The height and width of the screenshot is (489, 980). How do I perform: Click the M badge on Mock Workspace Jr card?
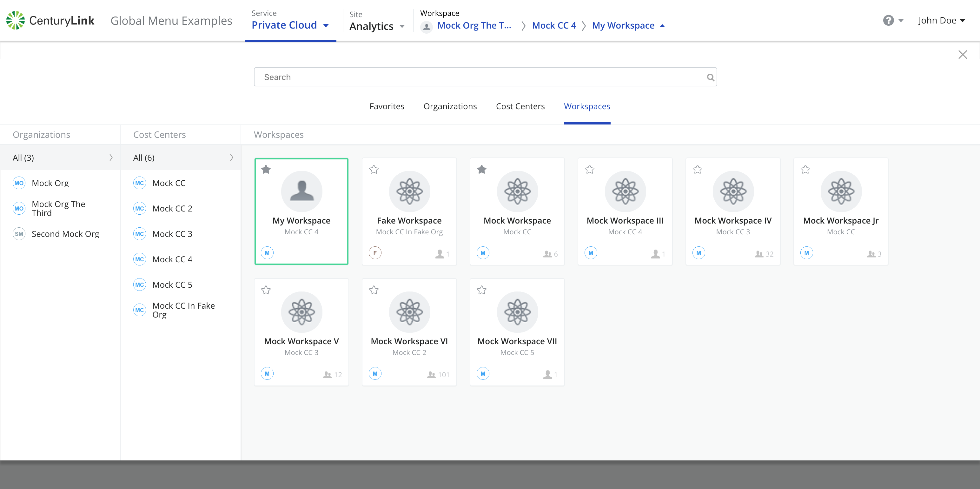(x=806, y=253)
